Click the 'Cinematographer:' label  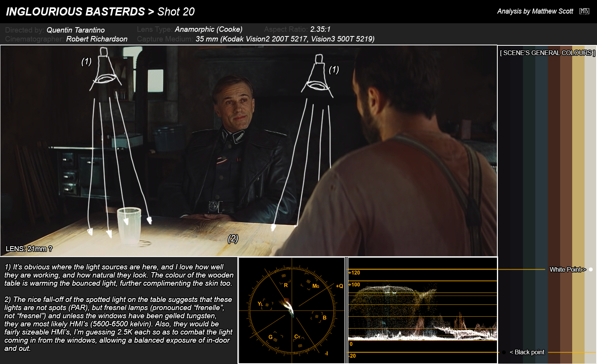[35, 39]
